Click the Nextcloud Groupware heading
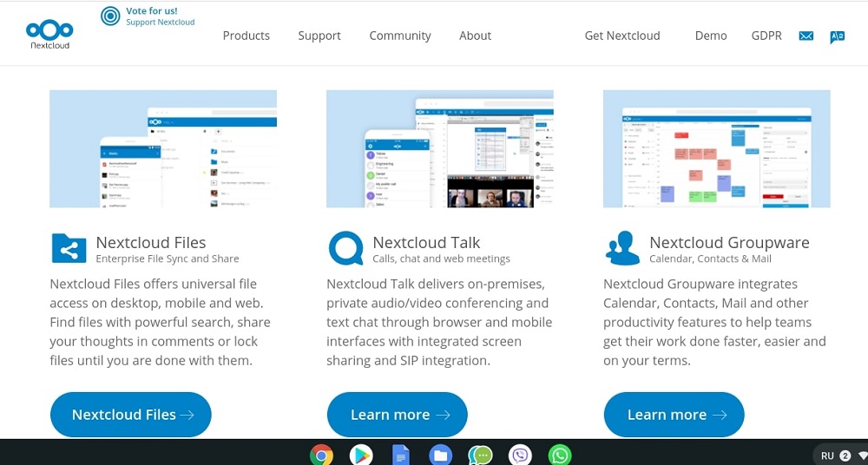The height and width of the screenshot is (465, 868). tap(730, 242)
